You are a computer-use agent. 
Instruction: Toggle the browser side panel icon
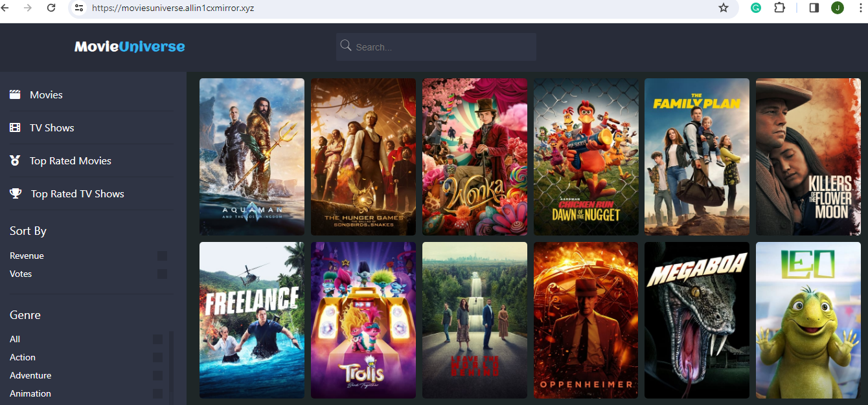(x=814, y=8)
